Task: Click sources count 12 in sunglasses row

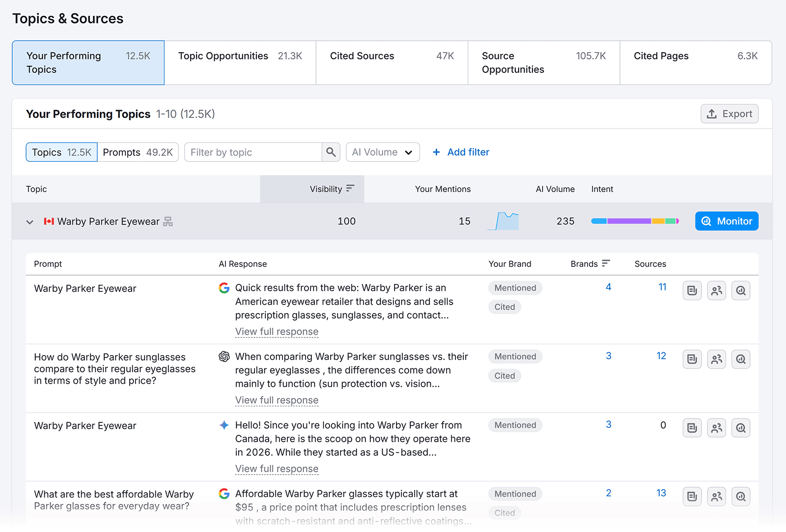Action: coord(661,356)
